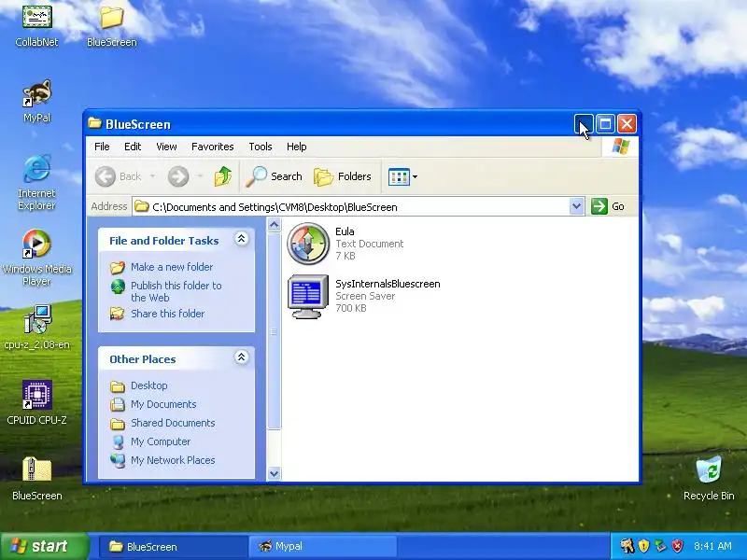Open the File menu

[x=102, y=147]
